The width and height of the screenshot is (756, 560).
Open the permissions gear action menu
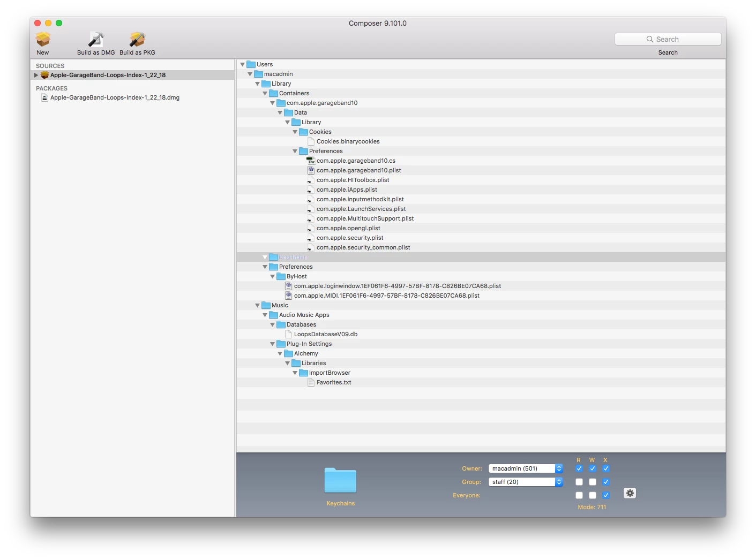[x=630, y=493]
